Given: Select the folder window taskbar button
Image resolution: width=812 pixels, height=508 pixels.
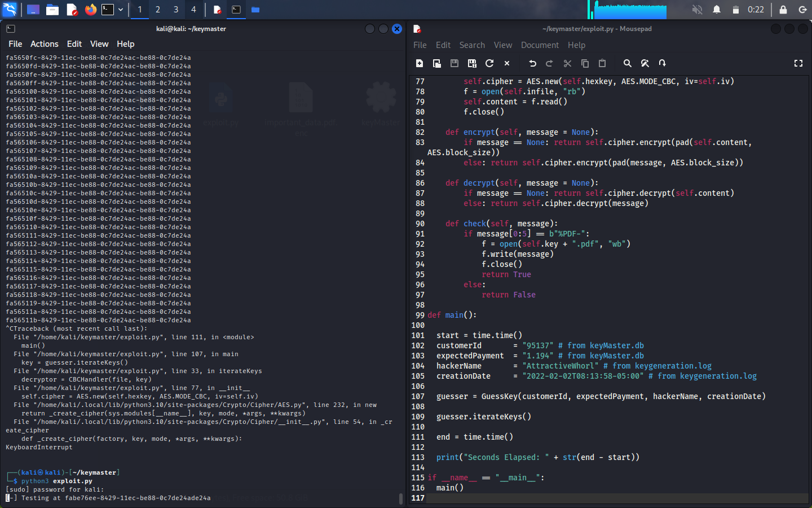Looking at the screenshot, I should pos(255,10).
